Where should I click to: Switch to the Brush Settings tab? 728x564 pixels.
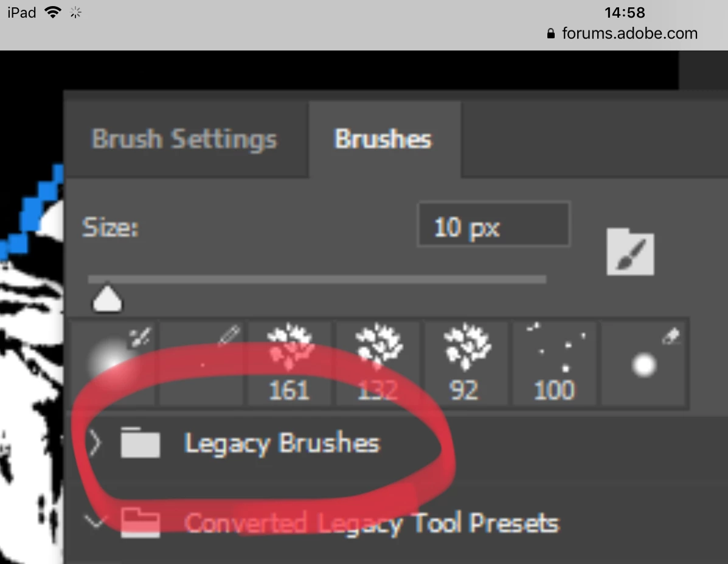pyautogui.click(x=184, y=139)
